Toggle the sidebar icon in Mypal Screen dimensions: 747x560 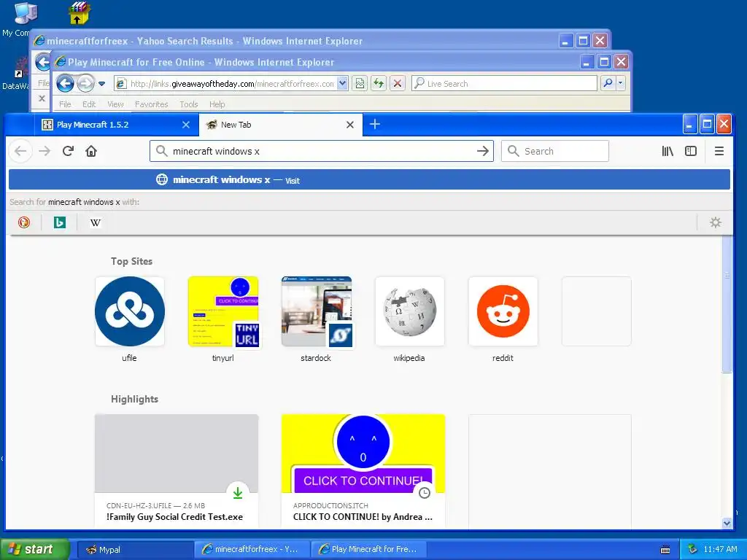[691, 152]
